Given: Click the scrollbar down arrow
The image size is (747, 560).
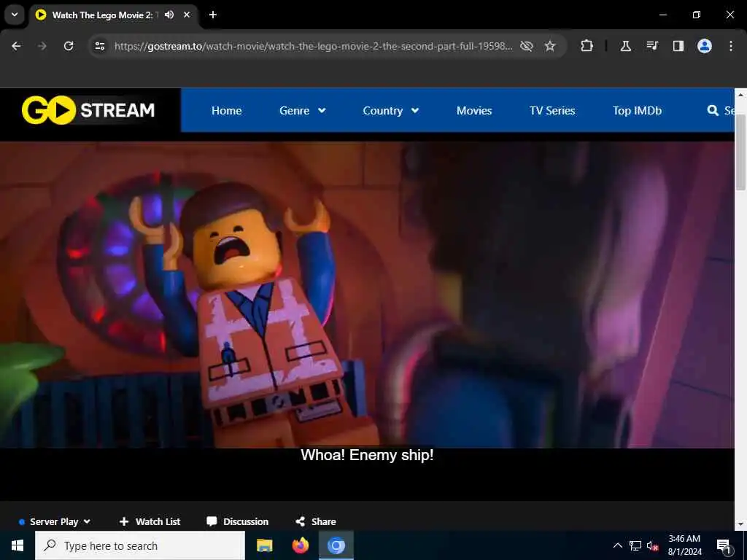Looking at the screenshot, I should click(740, 524).
